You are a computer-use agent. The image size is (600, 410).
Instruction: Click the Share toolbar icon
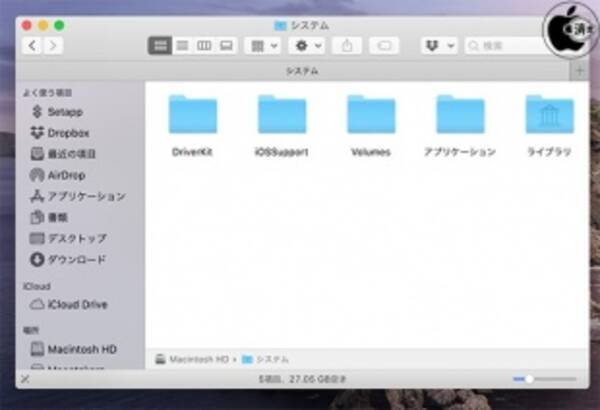click(x=347, y=46)
